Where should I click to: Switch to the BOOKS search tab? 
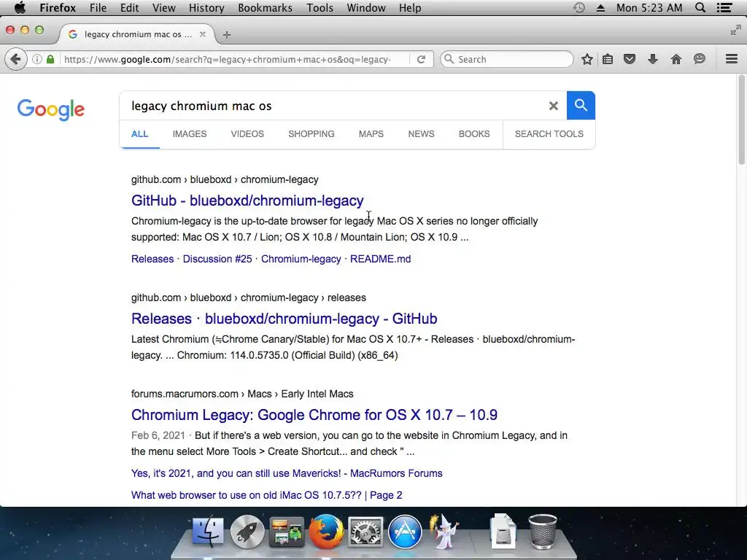click(x=474, y=134)
